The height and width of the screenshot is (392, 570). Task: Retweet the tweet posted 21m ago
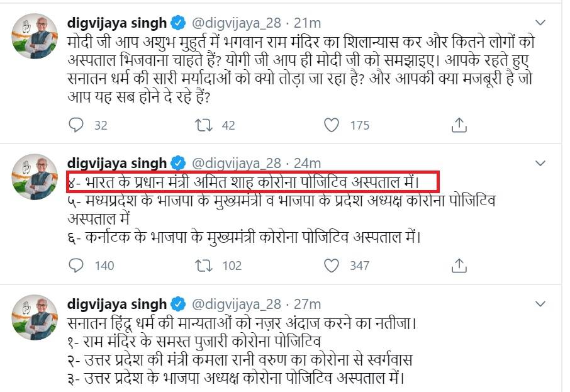pyautogui.click(x=204, y=125)
